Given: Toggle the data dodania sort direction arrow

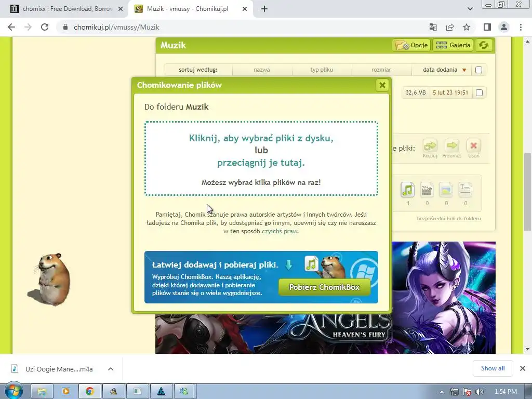Looking at the screenshot, I should tap(464, 70).
